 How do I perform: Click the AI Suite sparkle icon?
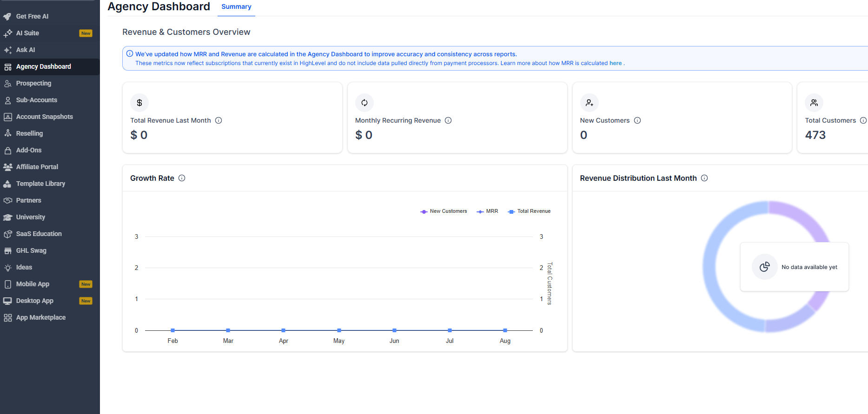(x=7, y=33)
